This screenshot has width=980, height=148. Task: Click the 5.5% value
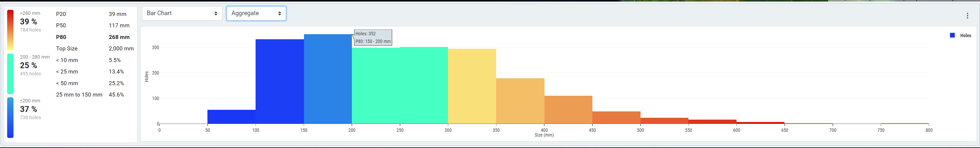[115, 60]
